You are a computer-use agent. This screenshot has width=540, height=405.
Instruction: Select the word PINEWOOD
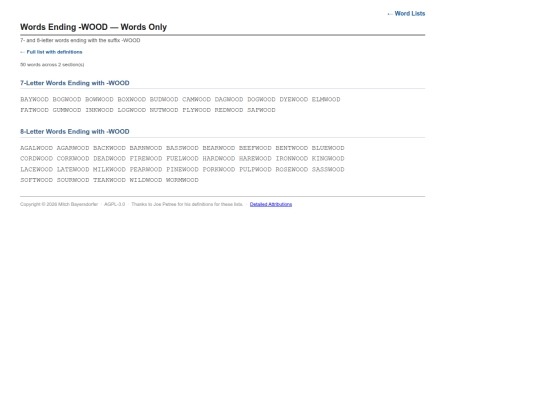182,169
